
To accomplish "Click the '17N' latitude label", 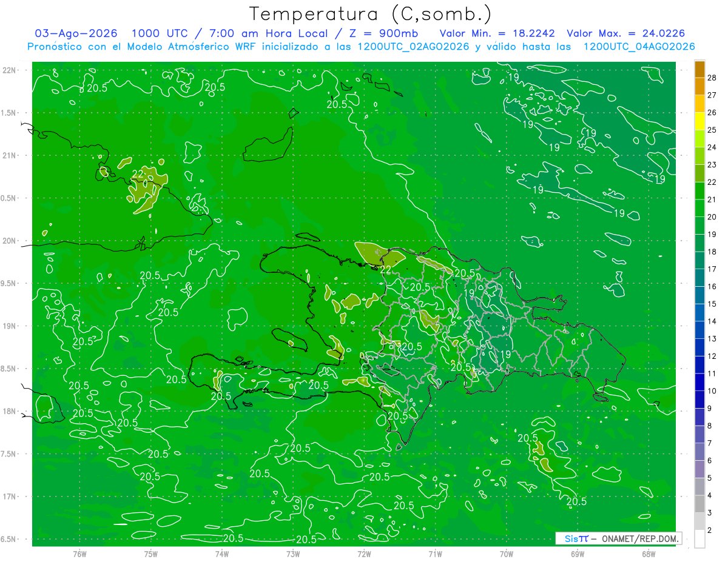I will point(8,497).
